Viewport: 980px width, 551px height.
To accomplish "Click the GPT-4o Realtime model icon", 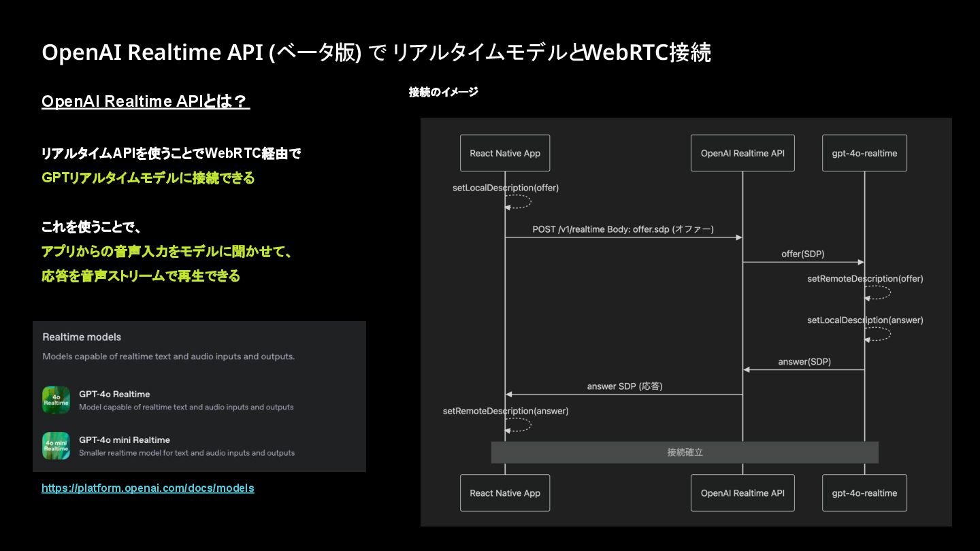I will (x=56, y=400).
